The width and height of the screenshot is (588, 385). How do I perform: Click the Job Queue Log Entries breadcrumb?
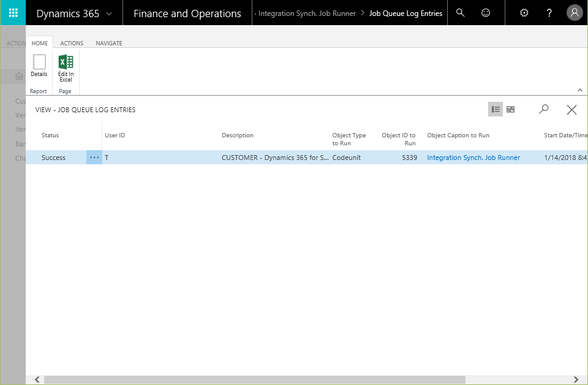[405, 13]
